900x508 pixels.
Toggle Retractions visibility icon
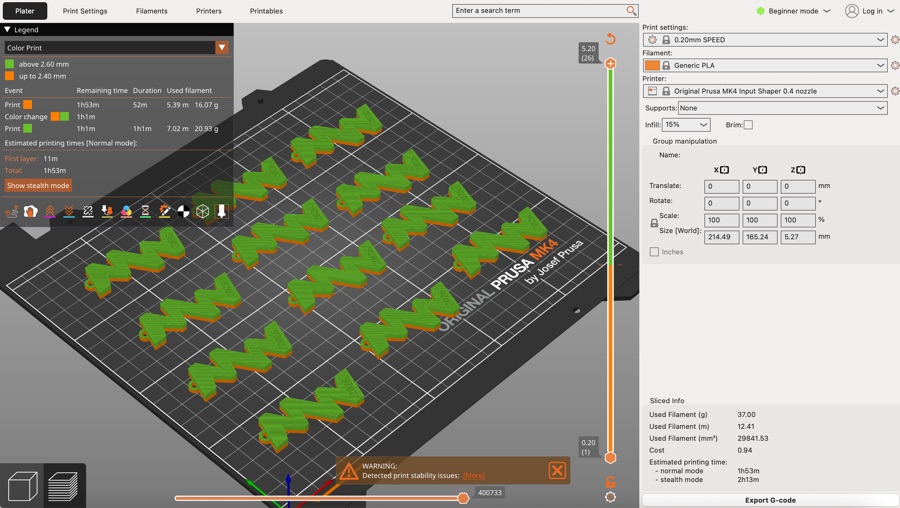click(x=50, y=212)
